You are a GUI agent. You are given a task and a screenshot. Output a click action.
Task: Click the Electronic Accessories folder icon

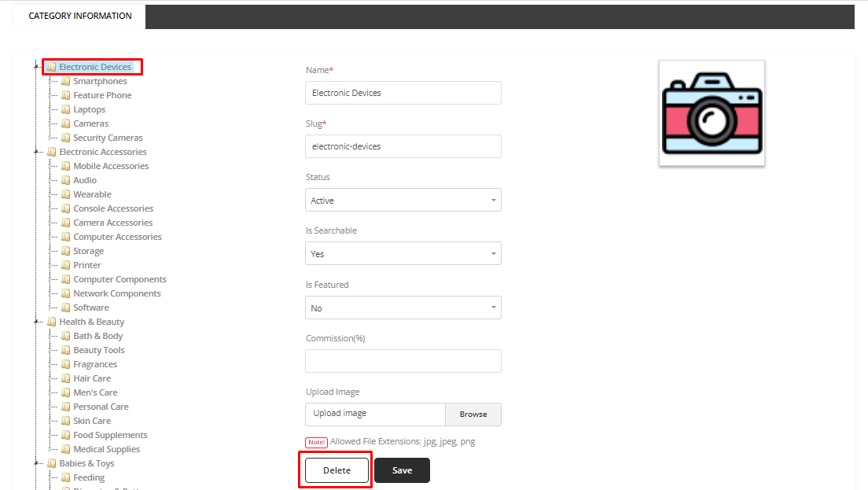tap(52, 152)
